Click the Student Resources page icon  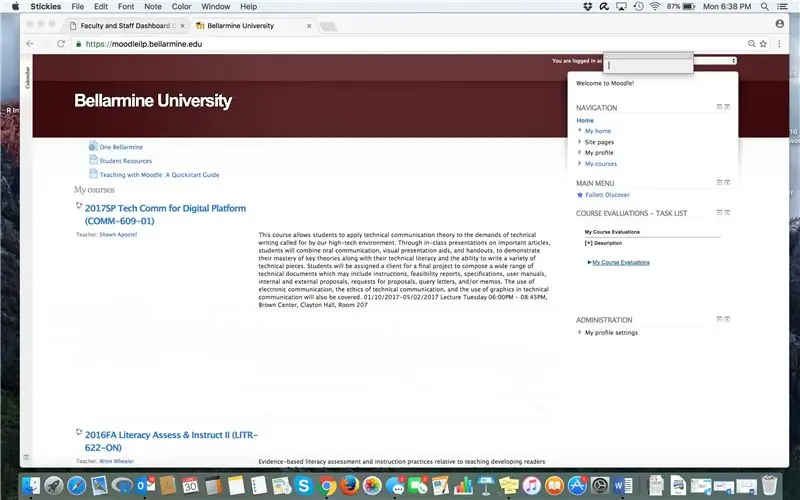93,160
